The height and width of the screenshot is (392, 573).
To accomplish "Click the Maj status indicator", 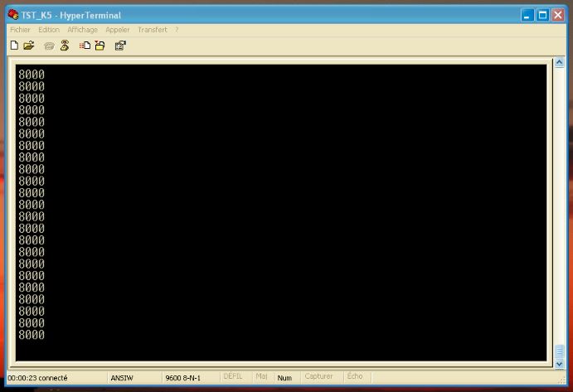I will click(x=262, y=376).
